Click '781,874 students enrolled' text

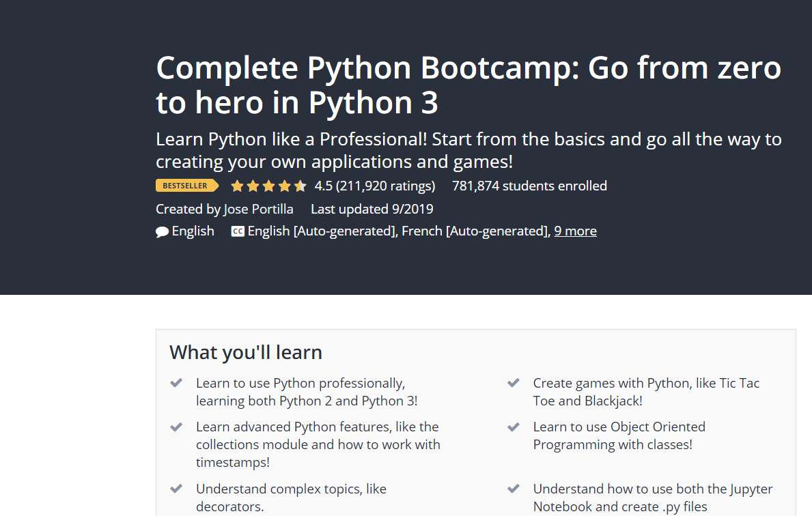pyautogui.click(x=529, y=185)
